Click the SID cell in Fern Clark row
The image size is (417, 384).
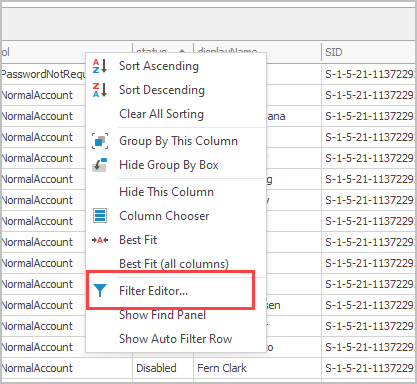369,368
